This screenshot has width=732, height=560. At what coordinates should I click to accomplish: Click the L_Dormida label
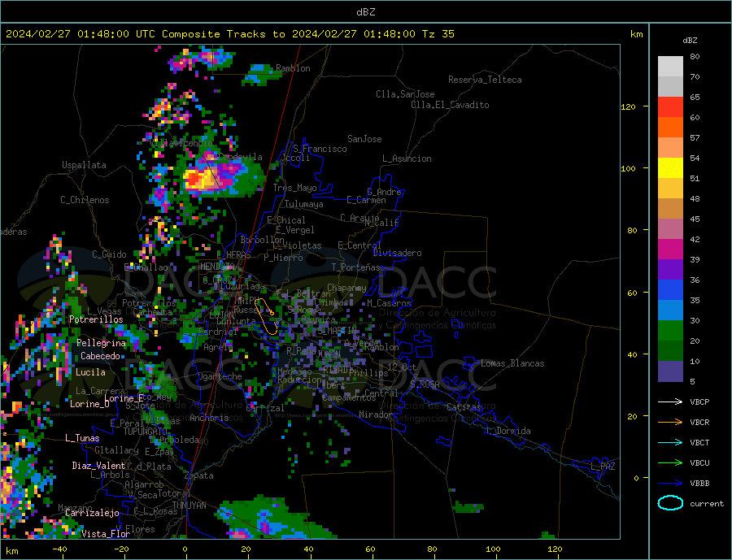click(509, 431)
